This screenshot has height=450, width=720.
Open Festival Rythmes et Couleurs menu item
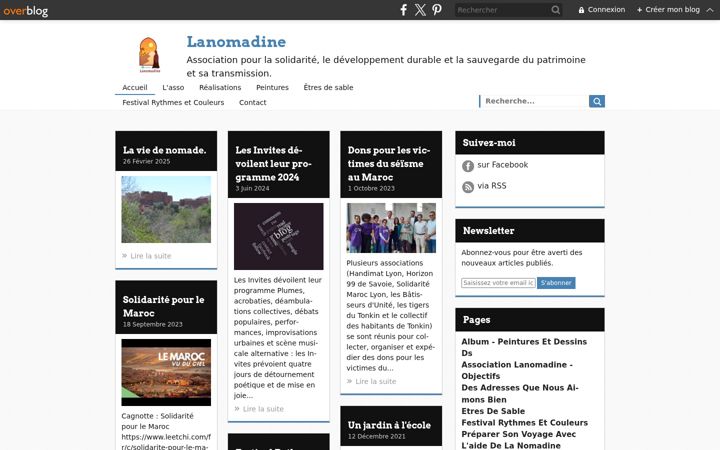(173, 102)
